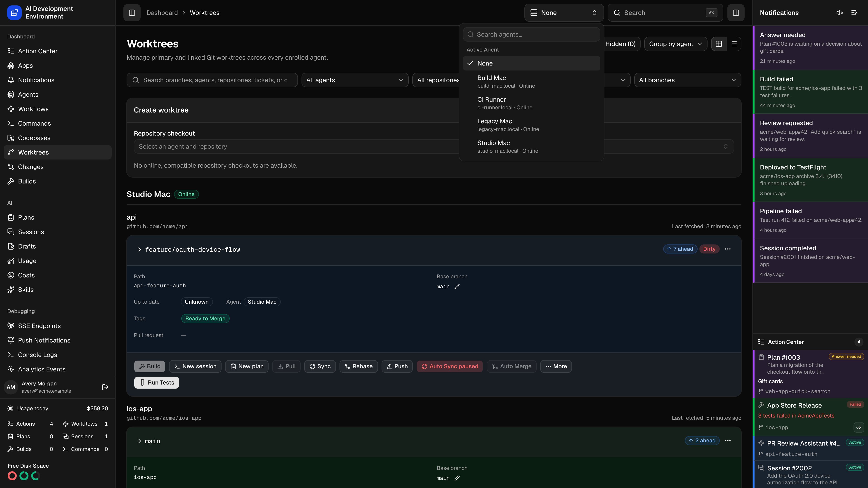Edit base branch pencil for ios-app
Image resolution: width=868 pixels, height=488 pixels.
pos(457,478)
